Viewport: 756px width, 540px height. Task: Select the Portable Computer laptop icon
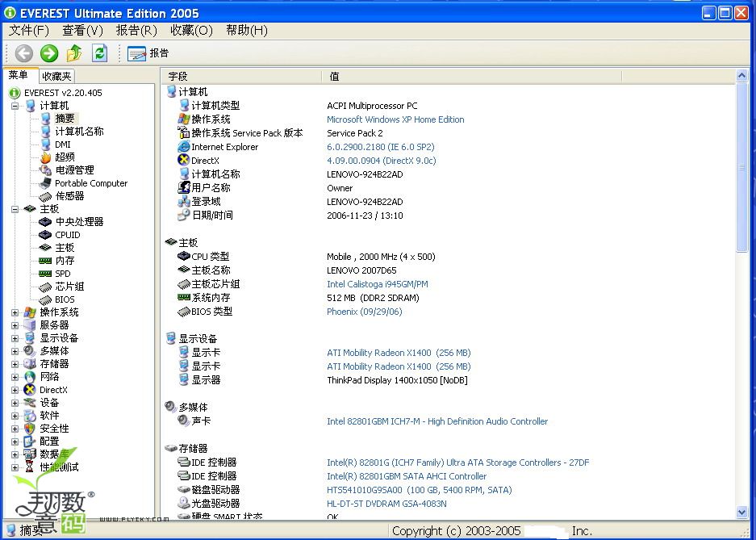coord(46,183)
